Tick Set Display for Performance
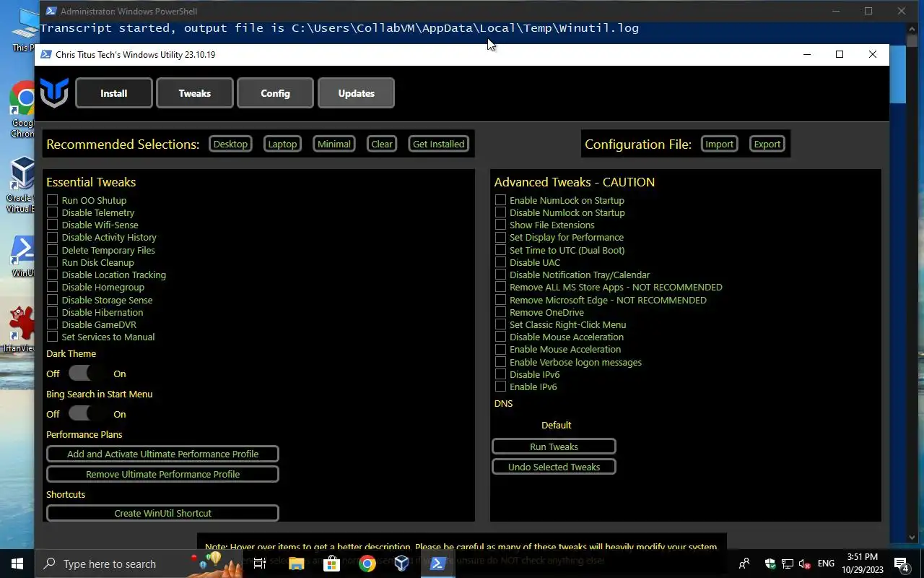Image resolution: width=924 pixels, height=578 pixels. click(500, 237)
